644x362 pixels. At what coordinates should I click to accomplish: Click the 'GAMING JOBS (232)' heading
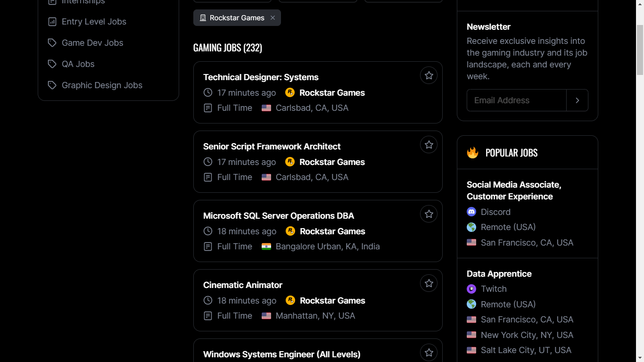[228, 48]
